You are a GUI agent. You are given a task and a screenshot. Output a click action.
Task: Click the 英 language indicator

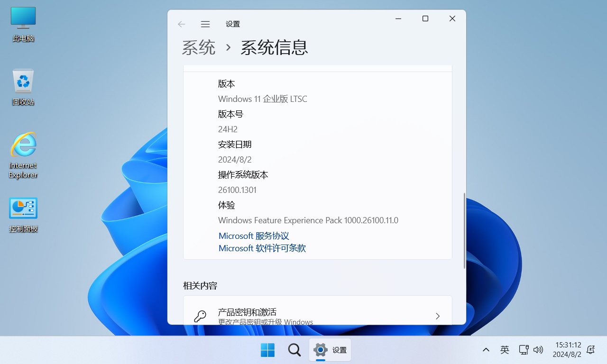click(x=505, y=350)
